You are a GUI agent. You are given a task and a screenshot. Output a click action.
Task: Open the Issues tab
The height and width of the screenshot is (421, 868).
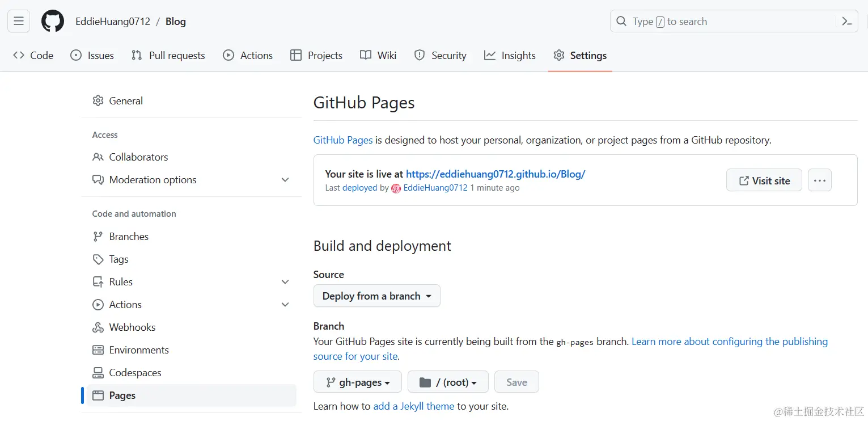(92, 55)
